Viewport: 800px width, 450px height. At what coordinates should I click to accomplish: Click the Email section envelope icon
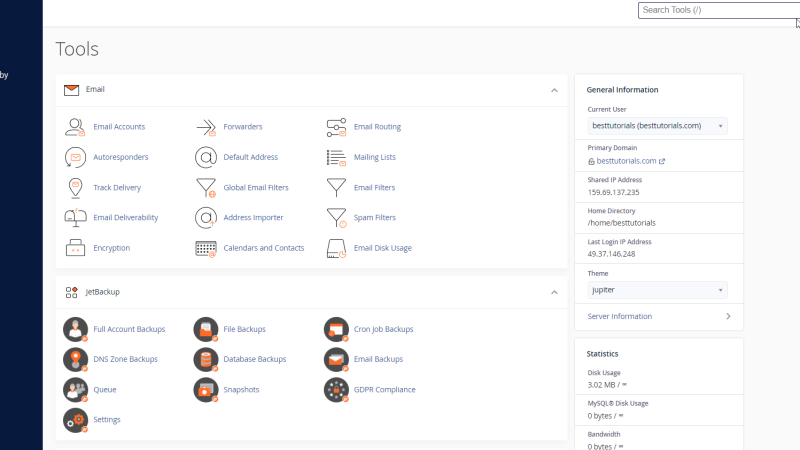[x=71, y=90]
